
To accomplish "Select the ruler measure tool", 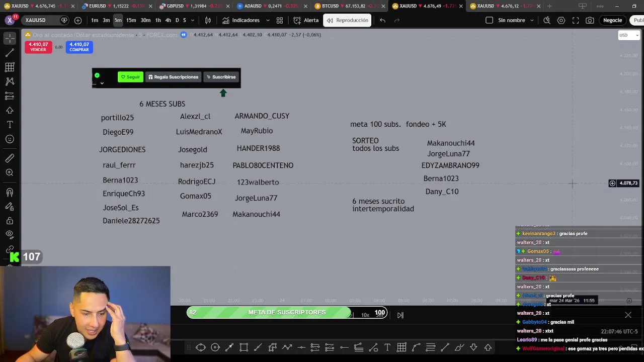I will click(10, 158).
